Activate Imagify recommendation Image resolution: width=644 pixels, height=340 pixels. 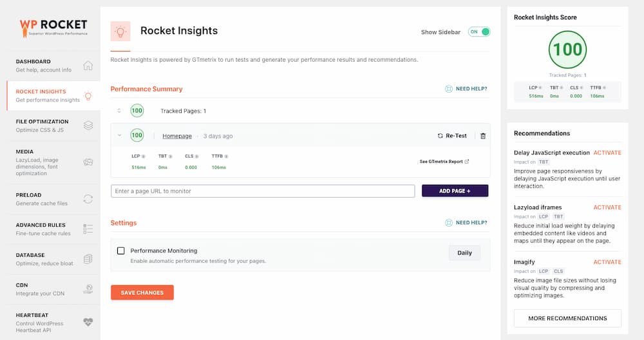(607, 262)
